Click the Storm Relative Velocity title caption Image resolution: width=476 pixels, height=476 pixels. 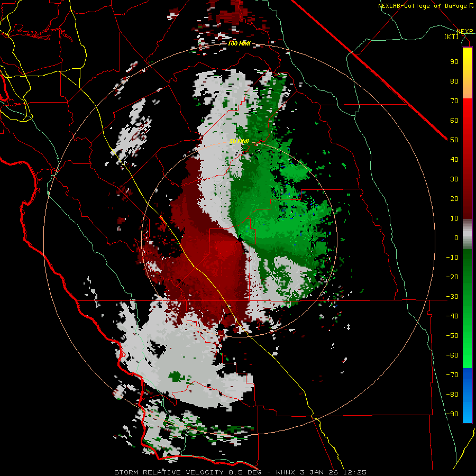(240, 472)
